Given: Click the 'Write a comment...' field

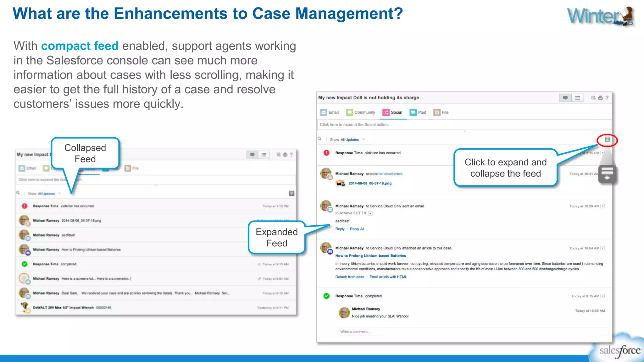Looking at the screenshot, I should (474, 332).
